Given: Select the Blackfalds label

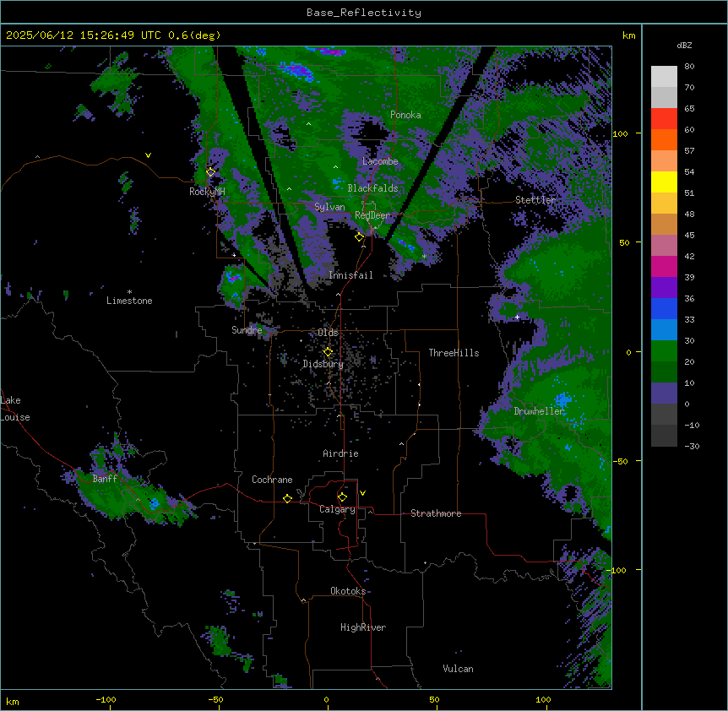Looking at the screenshot, I should click(372, 188).
